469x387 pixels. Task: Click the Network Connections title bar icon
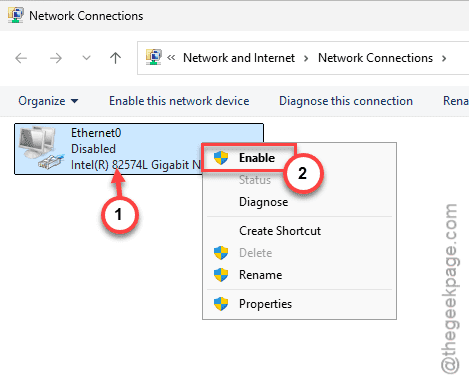click(16, 15)
